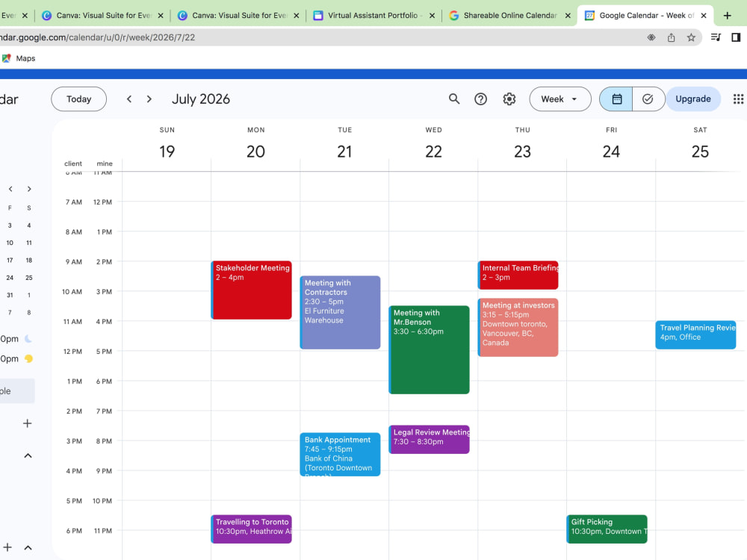Close the second Canva Visual Suite tab
Screen dimensions: 747x560
297,16
